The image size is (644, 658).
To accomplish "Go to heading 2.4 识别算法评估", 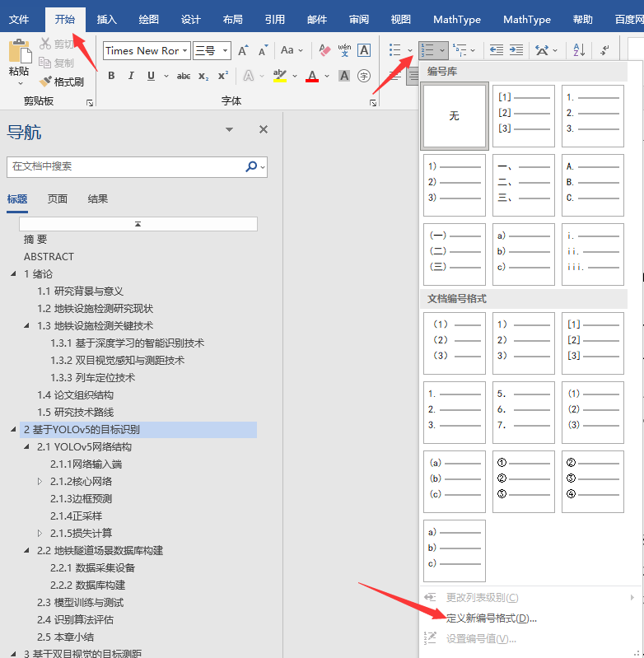I will (x=75, y=620).
